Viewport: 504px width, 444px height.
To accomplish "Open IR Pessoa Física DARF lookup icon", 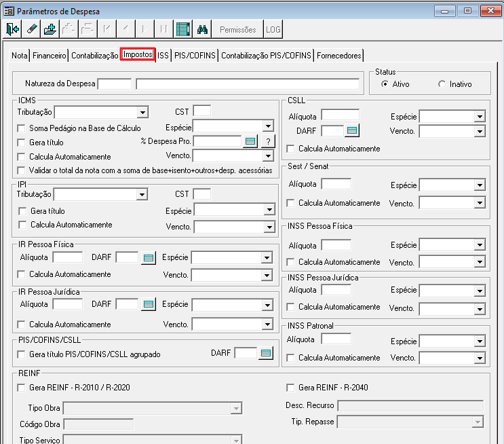I will point(148,258).
